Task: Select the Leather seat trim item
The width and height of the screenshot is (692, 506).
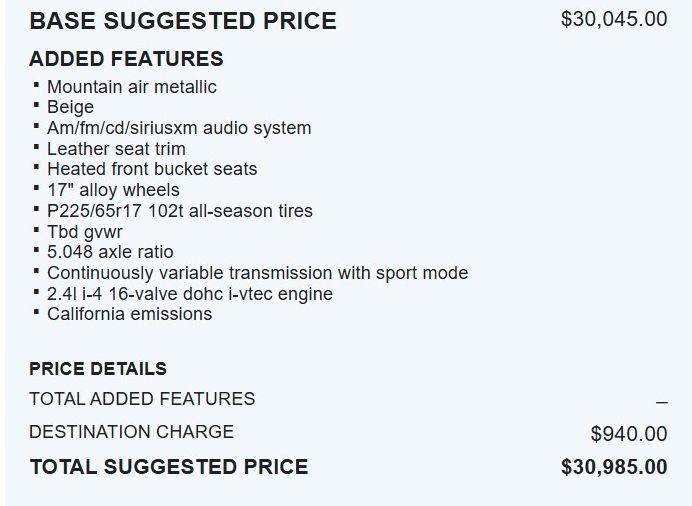Action: (x=116, y=149)
